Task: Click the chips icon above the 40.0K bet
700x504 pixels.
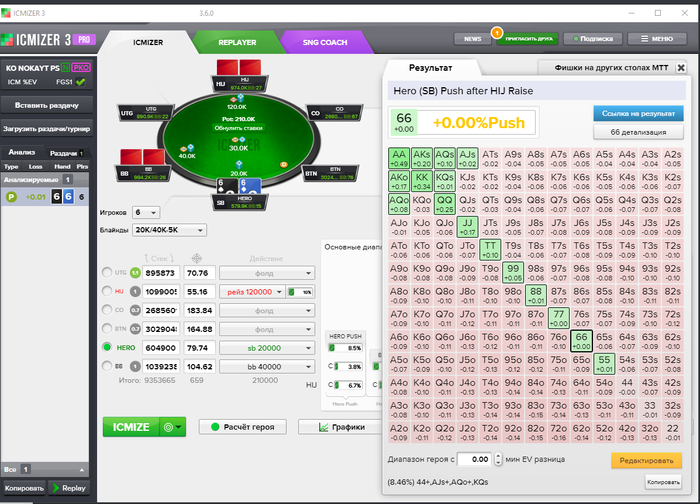Action: [x=187, y=148]
